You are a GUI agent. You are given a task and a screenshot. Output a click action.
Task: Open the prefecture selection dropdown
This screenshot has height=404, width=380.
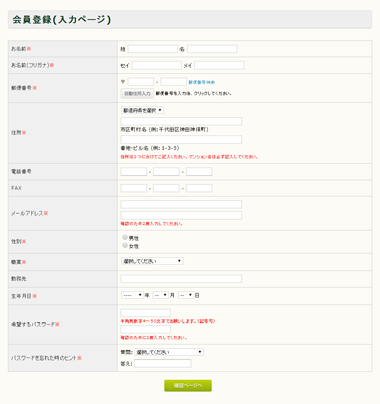click(142, 110)
